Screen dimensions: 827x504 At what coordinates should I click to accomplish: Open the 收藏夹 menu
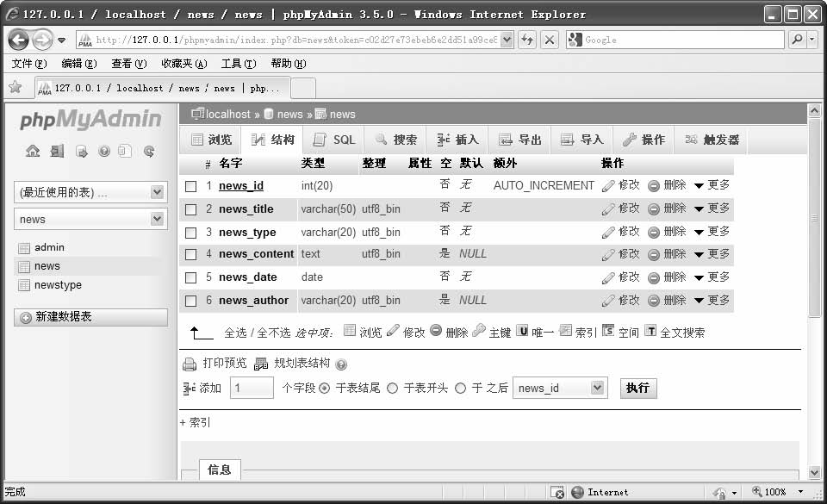click(184, 64)
